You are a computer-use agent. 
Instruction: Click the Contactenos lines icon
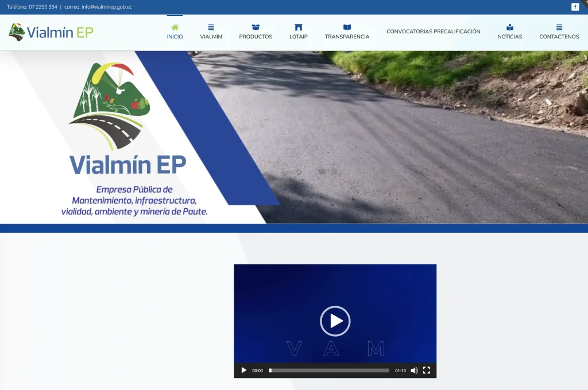point(559,26)
